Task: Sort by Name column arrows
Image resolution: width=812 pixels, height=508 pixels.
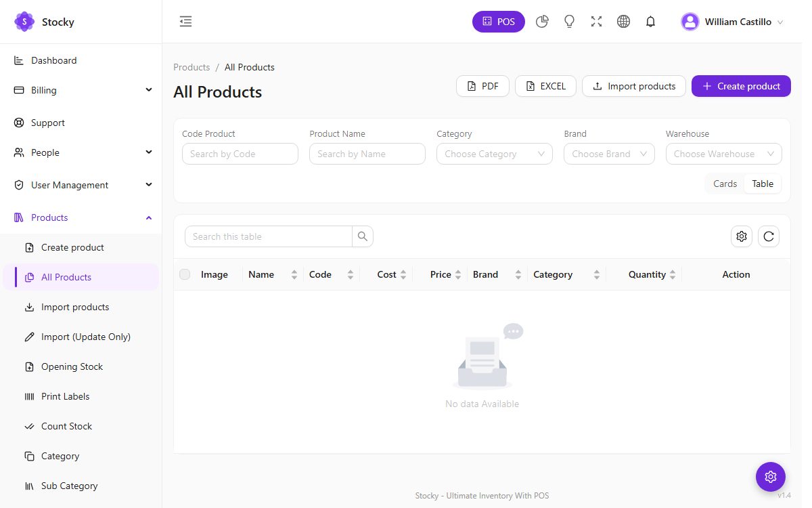Action: [x=294, y=274]
